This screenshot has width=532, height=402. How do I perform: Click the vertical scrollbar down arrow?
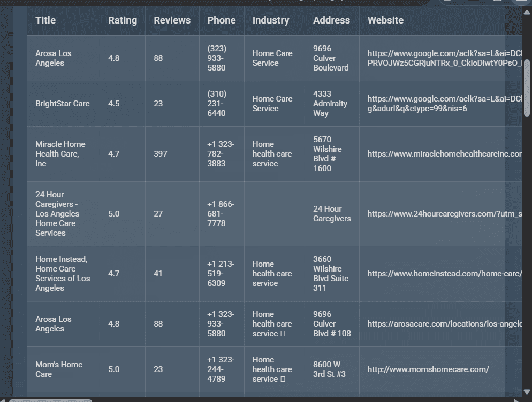pyautogui.click(x=527, y=391)
